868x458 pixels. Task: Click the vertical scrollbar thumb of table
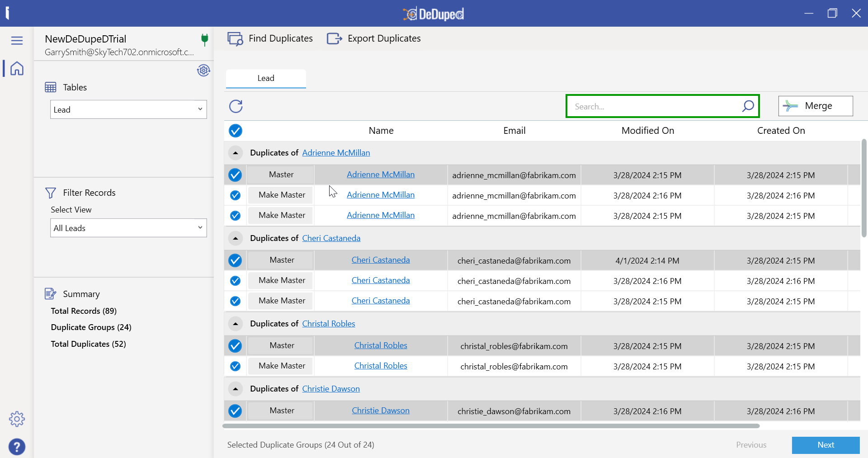tap(864, 188)
